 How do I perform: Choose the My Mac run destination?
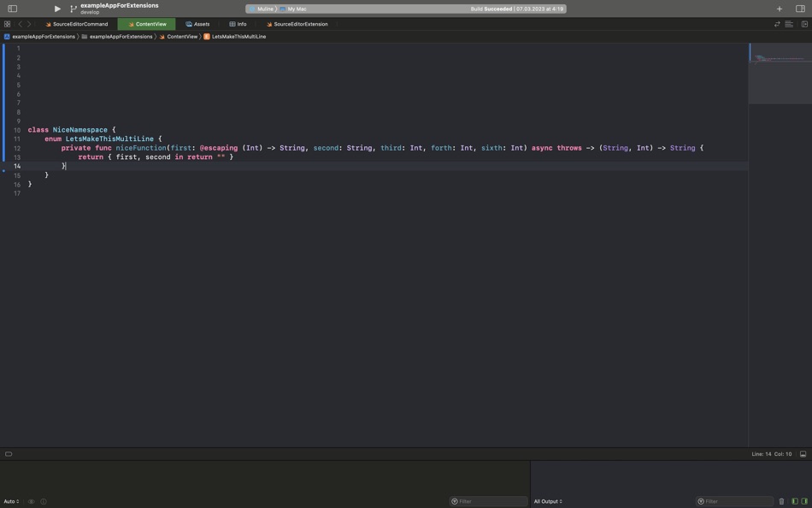(293, 9)
